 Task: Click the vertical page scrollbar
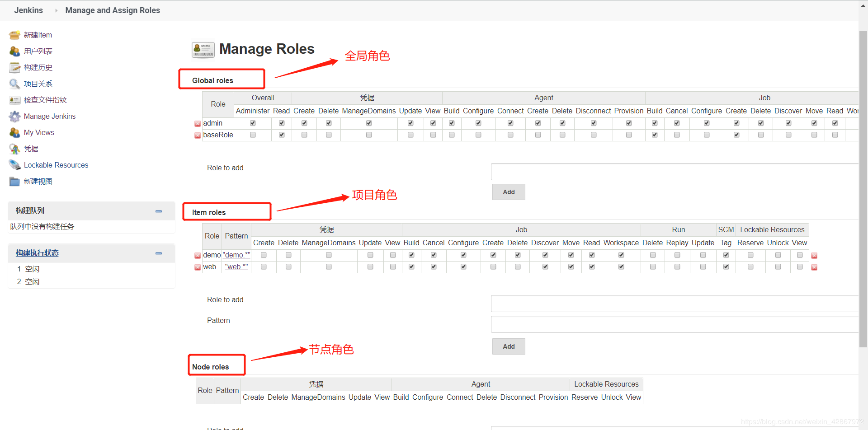(863, 189)
